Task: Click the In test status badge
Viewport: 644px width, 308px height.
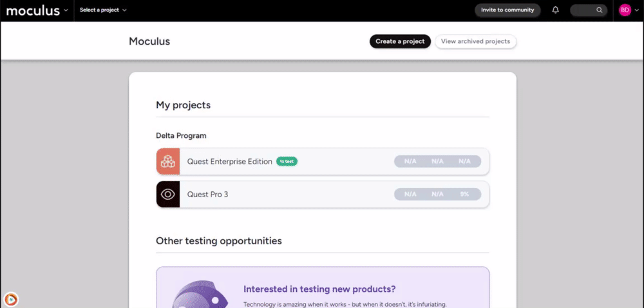Action: [x=287, y=162]
